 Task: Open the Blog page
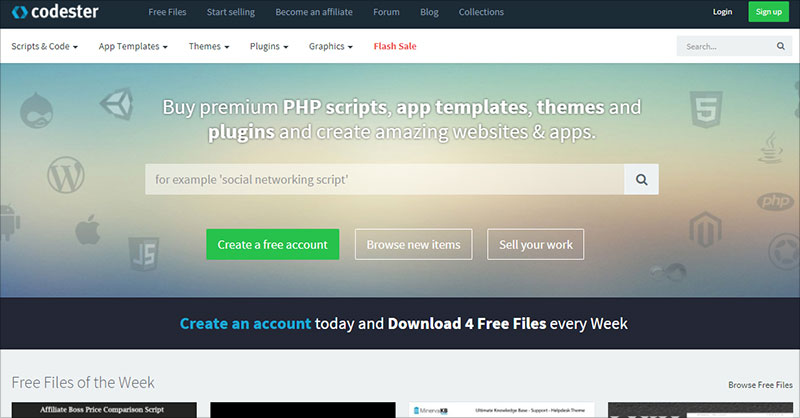click(429, 12)
